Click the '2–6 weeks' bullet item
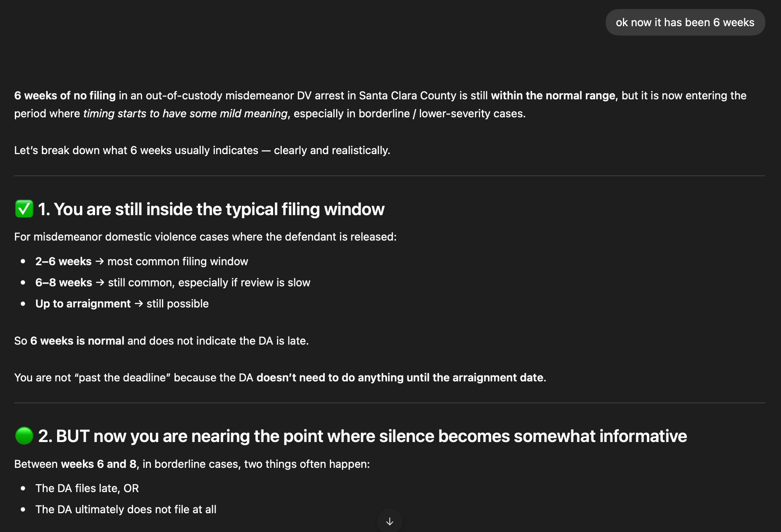 click(142, 261)
